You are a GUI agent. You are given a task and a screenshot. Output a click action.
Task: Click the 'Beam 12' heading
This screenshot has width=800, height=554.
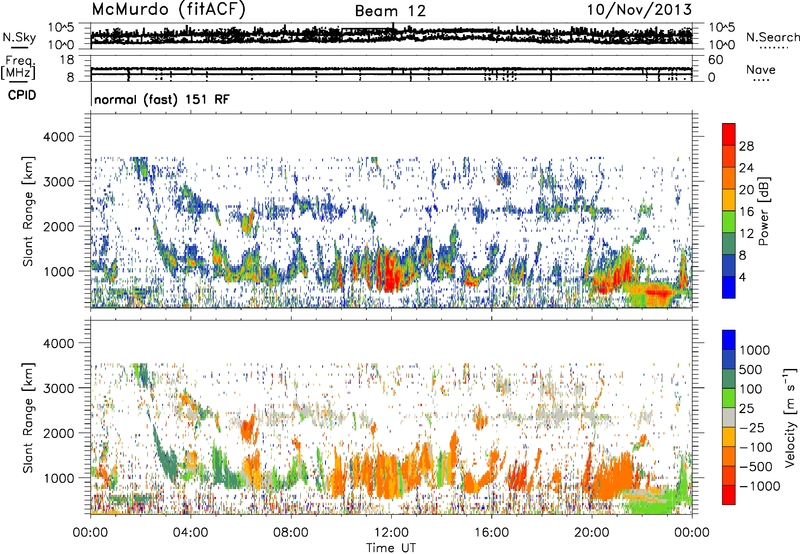pyautogui.click(x=390, y=11)
